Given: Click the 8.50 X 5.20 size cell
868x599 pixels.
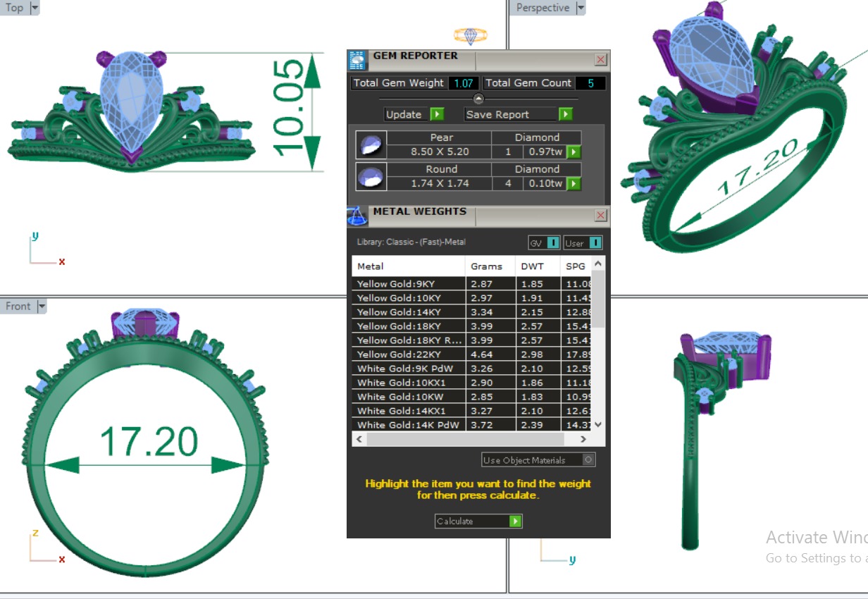Looking at the screenshot, I should pos(440,152).
